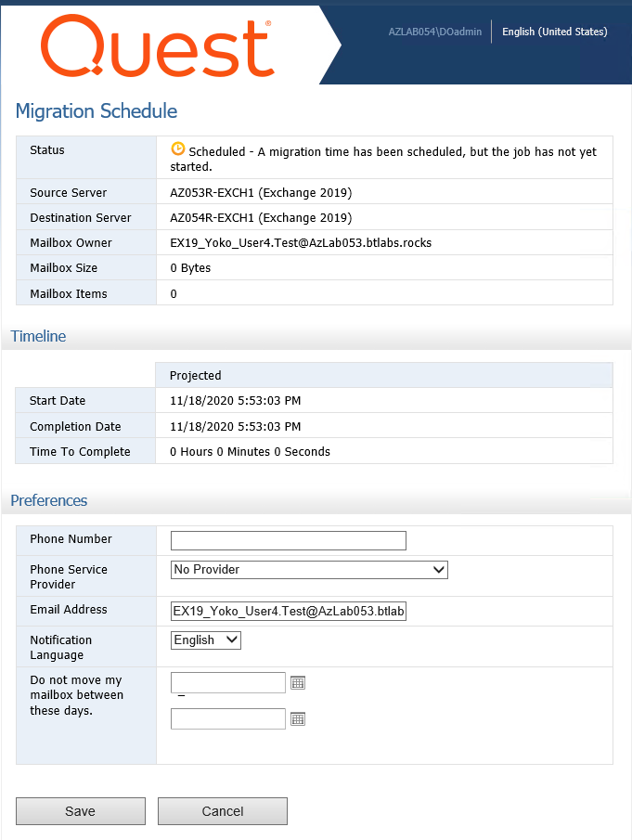Image resolution: width=632 pixels, height=840 pixels.
Task: Click the Scheduled status clock icon
Action: click(x=178, y=149)
